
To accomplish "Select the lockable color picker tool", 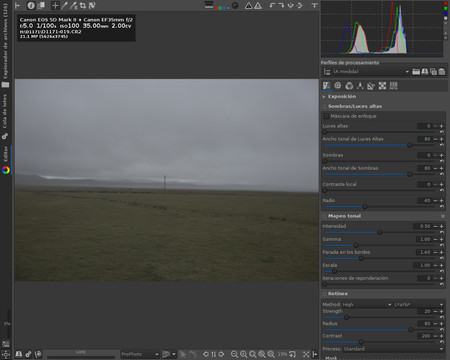I will pos(74,5).
